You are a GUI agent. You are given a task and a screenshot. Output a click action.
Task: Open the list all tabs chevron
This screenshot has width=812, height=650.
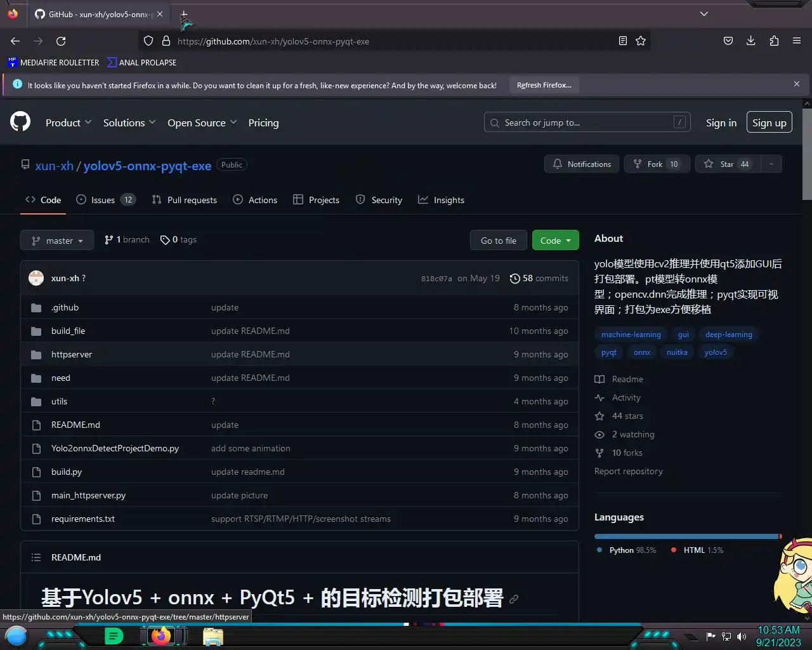click(x=704, y=14)
